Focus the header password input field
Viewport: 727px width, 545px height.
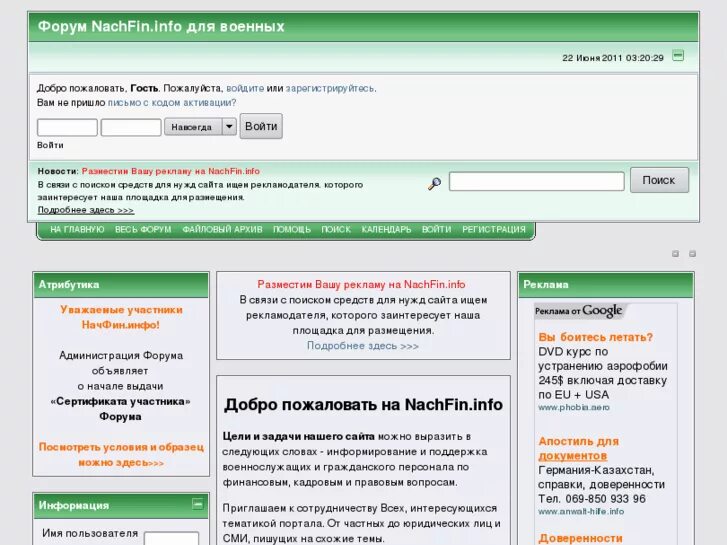click(x=131, y=127)
